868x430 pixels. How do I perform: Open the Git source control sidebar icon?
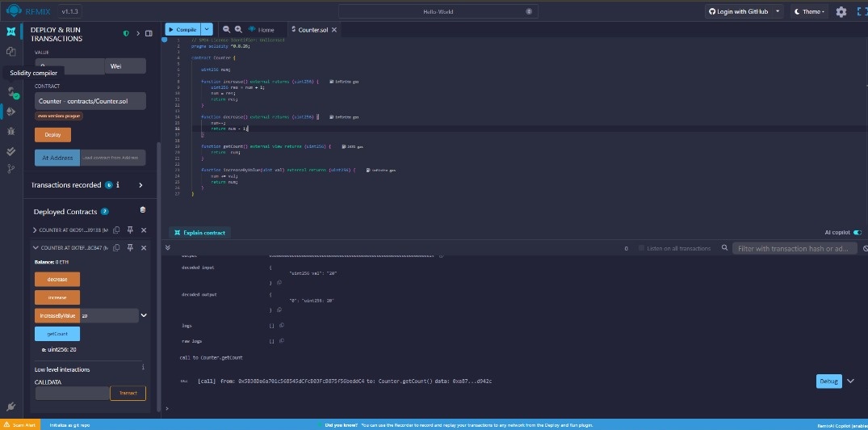[x=10, y=169]
